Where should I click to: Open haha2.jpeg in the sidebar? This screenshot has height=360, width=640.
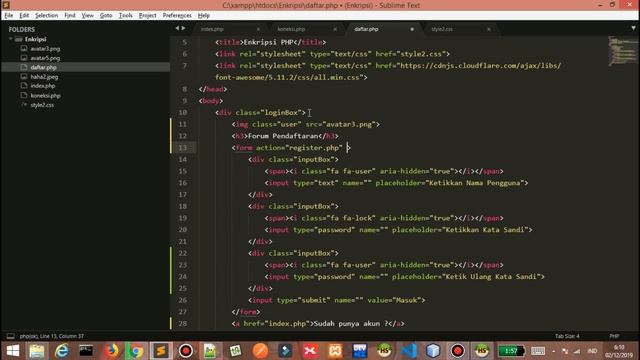(44, 77)
